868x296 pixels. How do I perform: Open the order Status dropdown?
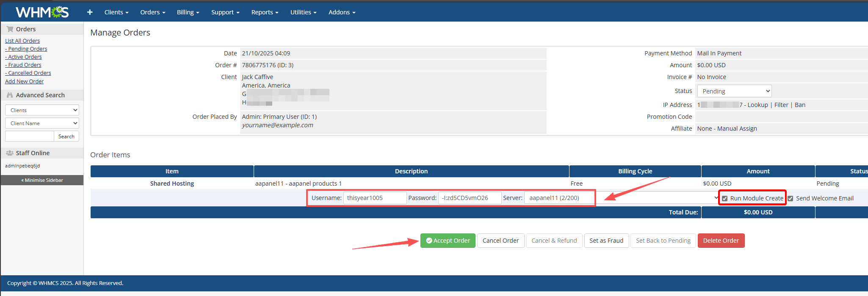tap(734, 91)
